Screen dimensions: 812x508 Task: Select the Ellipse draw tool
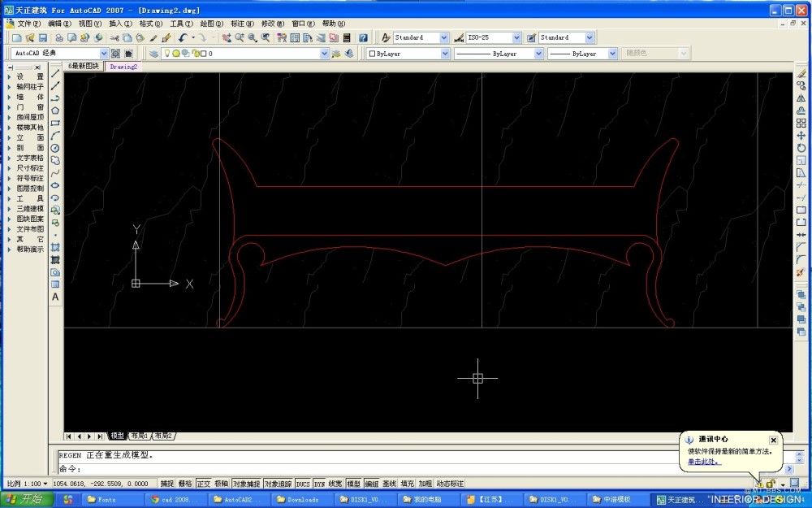pyautogui.click(x=55, y=185)
